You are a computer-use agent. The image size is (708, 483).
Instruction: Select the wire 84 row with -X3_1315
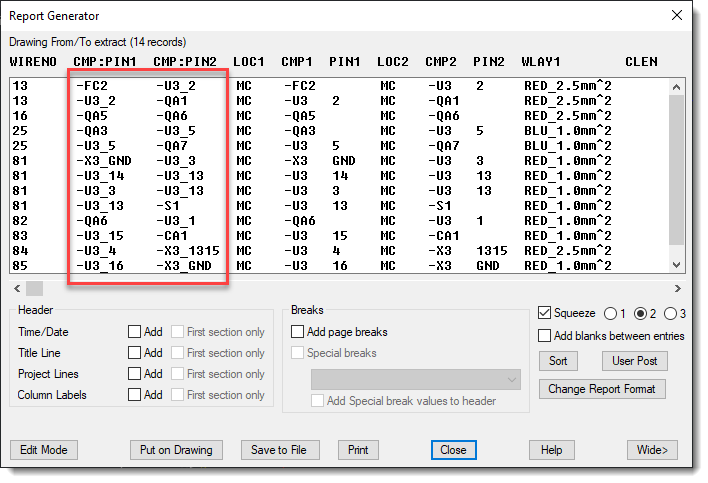[x=339, y=251]
